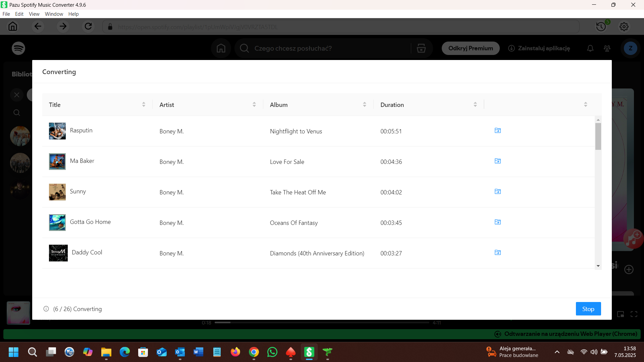Click the home navigation icon
This screenshot has height=362, width=644.
coord(13,26)
